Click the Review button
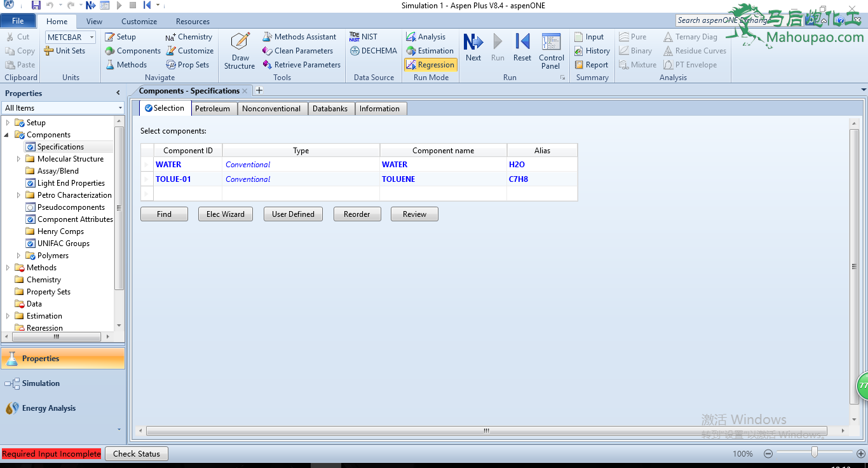Viewport: 868px width, 468px height. pos(414,214)
